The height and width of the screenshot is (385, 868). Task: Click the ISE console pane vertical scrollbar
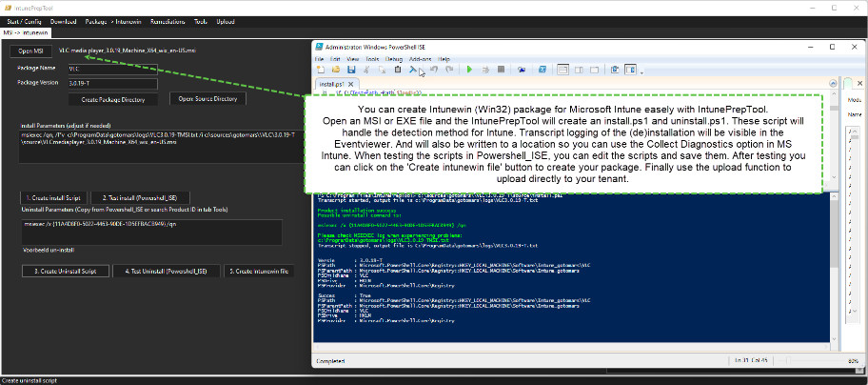tap(835, 266)
